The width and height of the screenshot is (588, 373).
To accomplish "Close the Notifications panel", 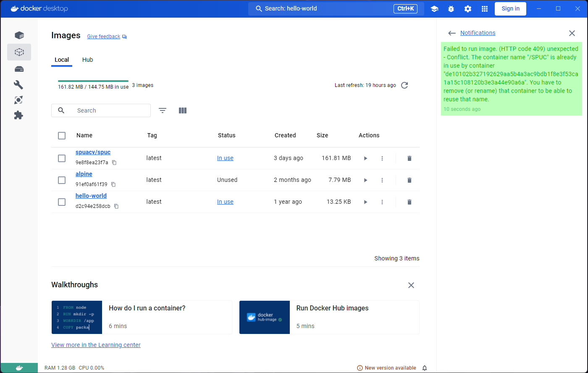I will pyautogui.click(x=572, y=33).
